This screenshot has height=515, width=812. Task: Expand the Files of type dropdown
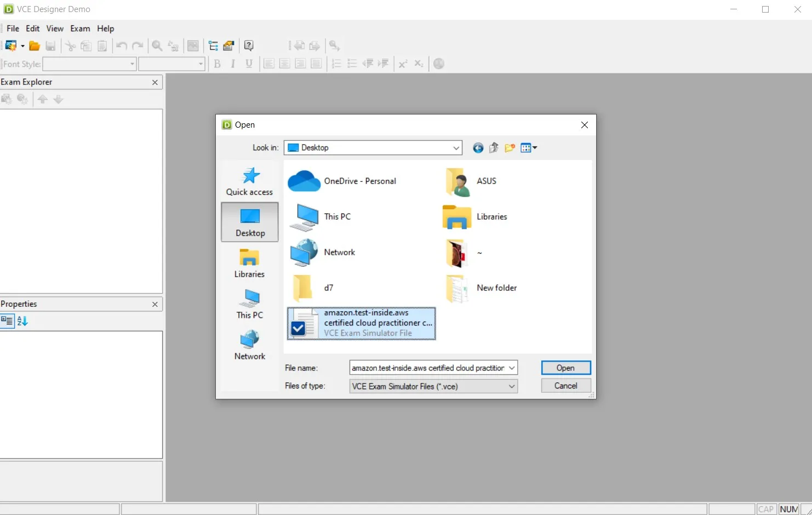tap(510, 386)
